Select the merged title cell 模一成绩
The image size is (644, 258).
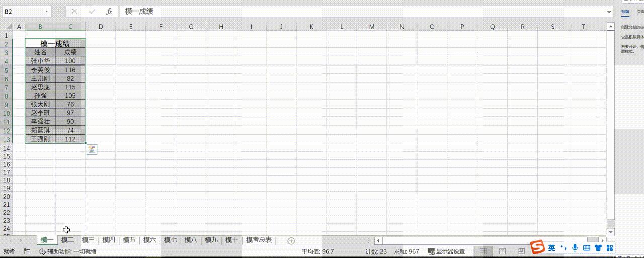(55, 44)
